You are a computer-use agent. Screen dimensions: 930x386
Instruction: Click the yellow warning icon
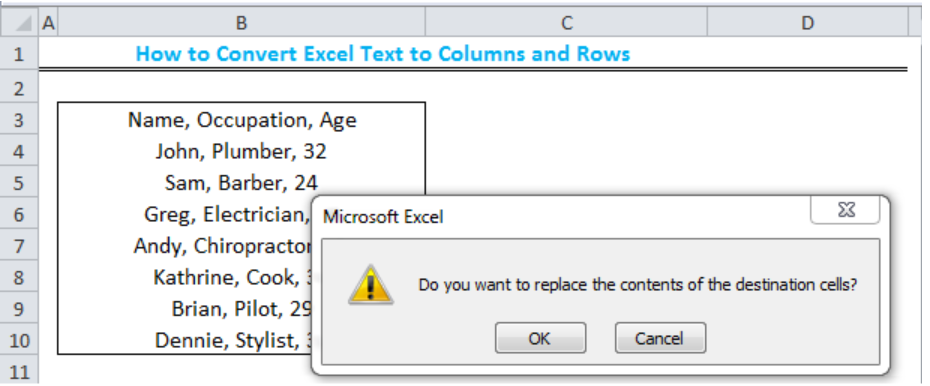pos(371,285)
